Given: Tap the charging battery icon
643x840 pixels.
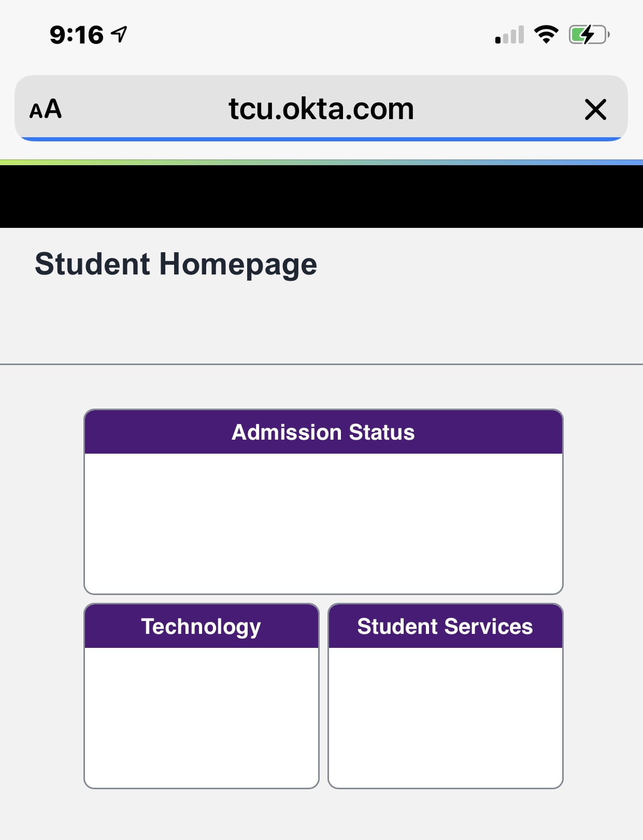Looking at the screenshot, I should point(589,35).
